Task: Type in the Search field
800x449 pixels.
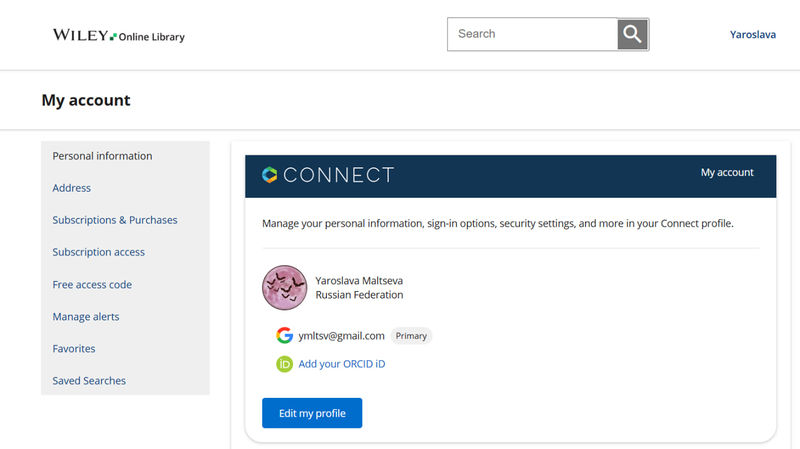Action: coord(532,34)
